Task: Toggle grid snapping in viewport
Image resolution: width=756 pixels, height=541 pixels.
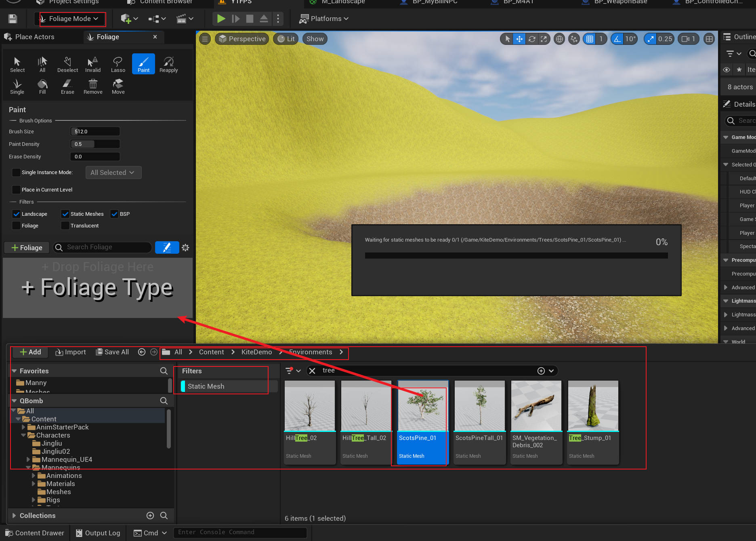Action: (590, 39)
